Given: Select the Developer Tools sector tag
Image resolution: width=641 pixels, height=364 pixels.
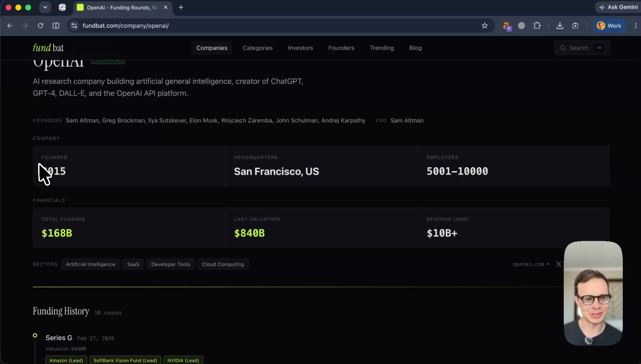Looking at the screenshot, I should point(171,264).
